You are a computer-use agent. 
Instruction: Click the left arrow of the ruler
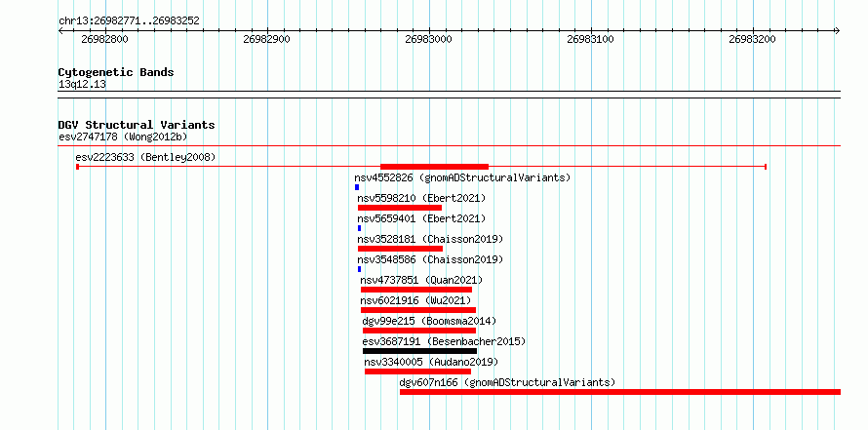60,30
